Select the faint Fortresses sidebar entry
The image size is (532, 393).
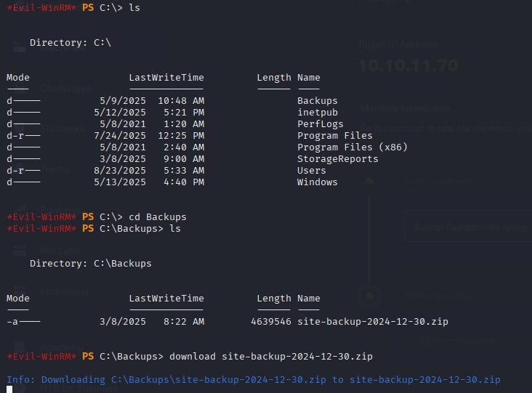(x=64, y=292)
